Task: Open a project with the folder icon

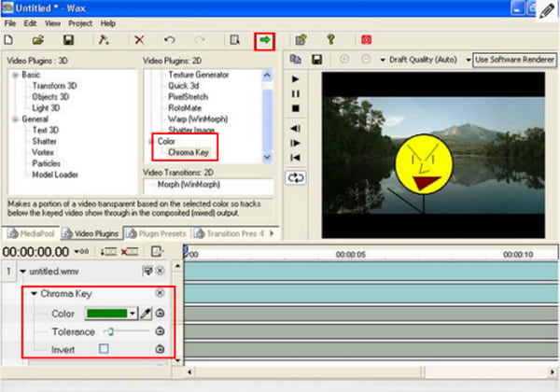Action: pos(38,40)
